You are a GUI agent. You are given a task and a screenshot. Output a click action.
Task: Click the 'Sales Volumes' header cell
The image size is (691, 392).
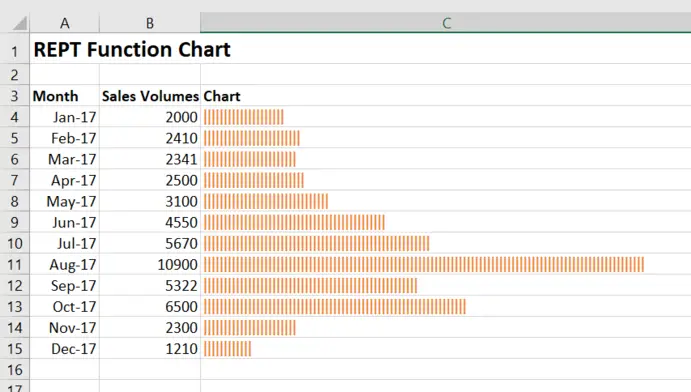pos(150,96)
